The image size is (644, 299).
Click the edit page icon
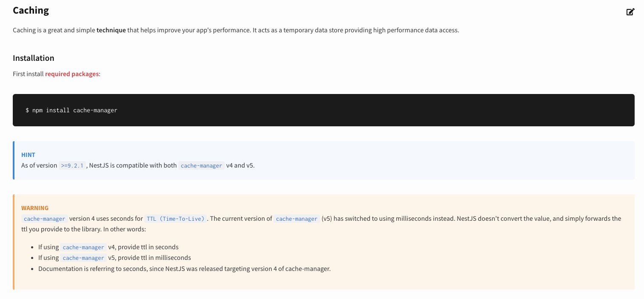tap(630, 12)
